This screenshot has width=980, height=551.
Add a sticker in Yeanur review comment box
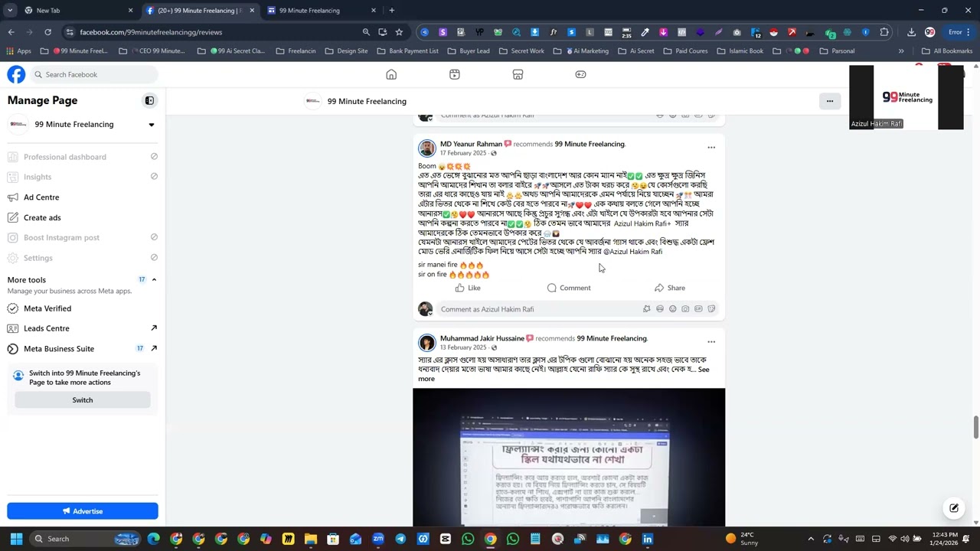click(x=711, y=309)
